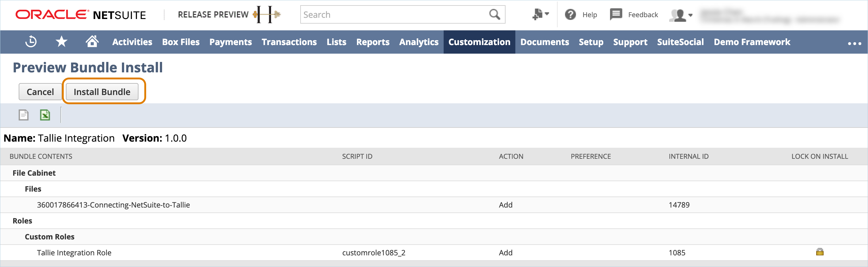The height and width of the screenshot is (267, 868).
Task: Click the search magnifier icon
Action: pos(495,14)
